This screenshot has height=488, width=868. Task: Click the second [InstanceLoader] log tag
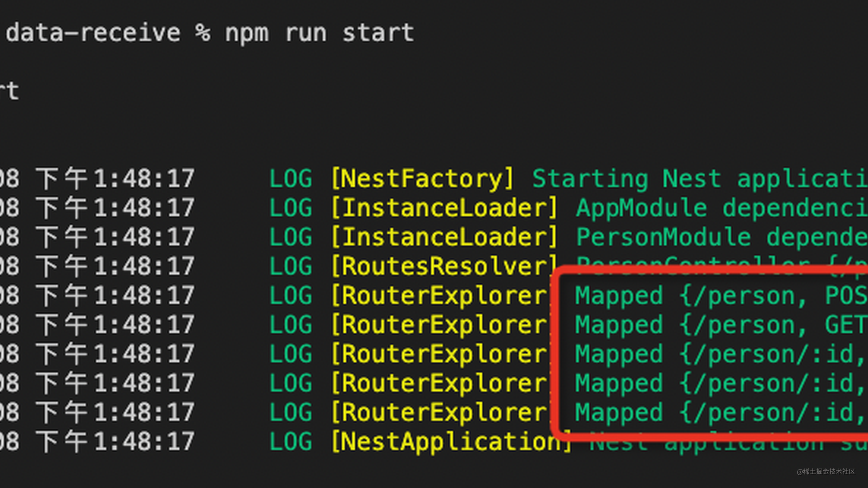point(444,237)
